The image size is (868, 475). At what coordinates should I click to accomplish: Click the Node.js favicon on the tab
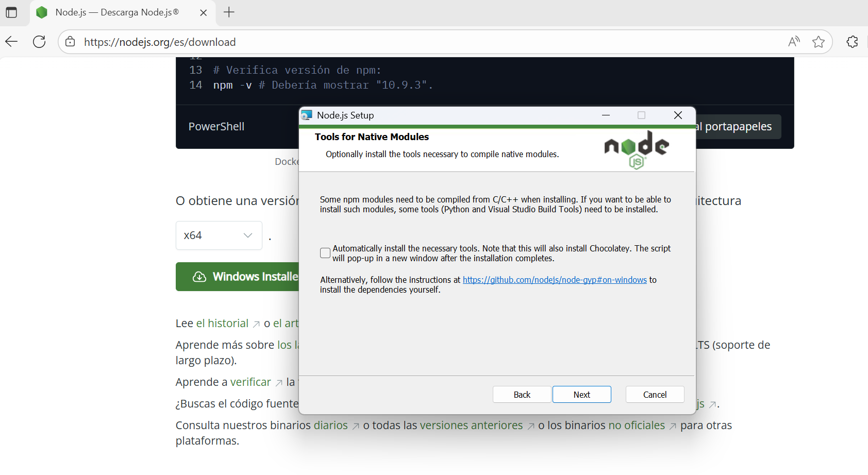click(x=42, y=12)
